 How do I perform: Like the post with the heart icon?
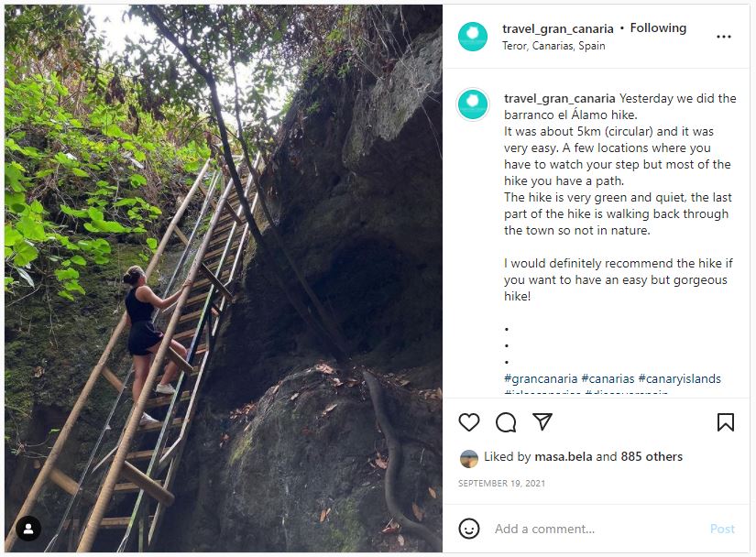pyautogui.click(x=469, y=422)
